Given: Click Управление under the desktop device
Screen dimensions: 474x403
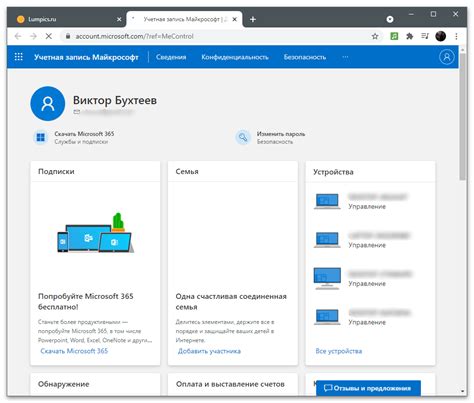Looking at the screenshot, I should pos(367,284).
